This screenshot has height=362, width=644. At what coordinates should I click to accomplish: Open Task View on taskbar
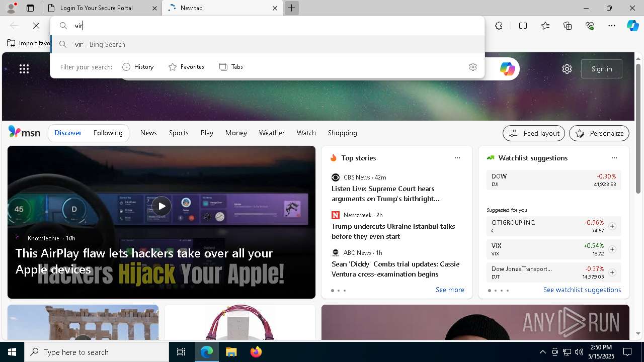pos(181,352)
